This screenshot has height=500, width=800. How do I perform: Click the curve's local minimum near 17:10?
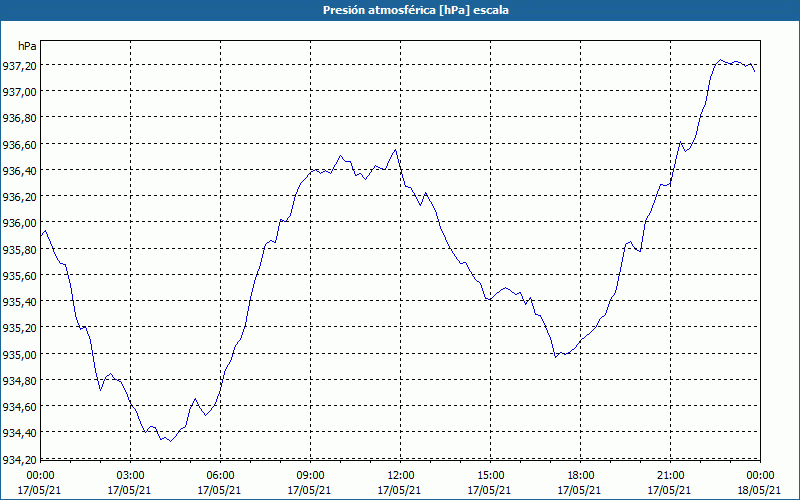point(556,357)
